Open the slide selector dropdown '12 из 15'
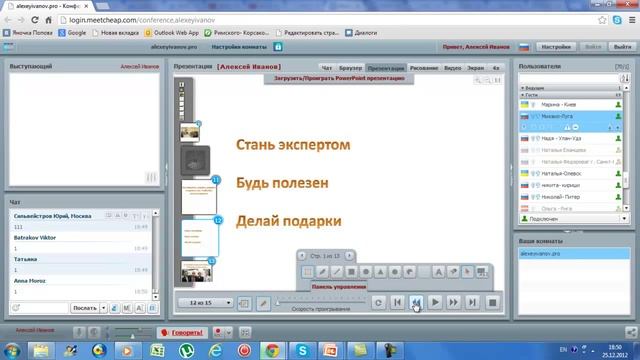This screenshot has width=640, height=360. point(206,303)
